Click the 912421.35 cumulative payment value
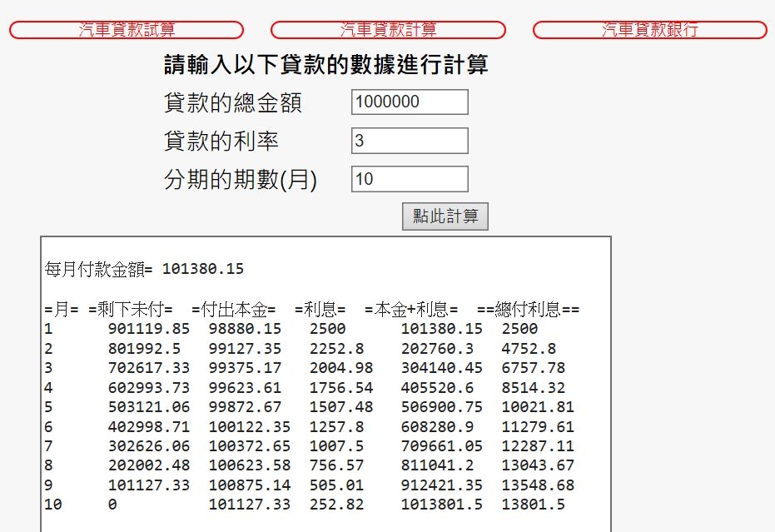 (x=441, y=485)
